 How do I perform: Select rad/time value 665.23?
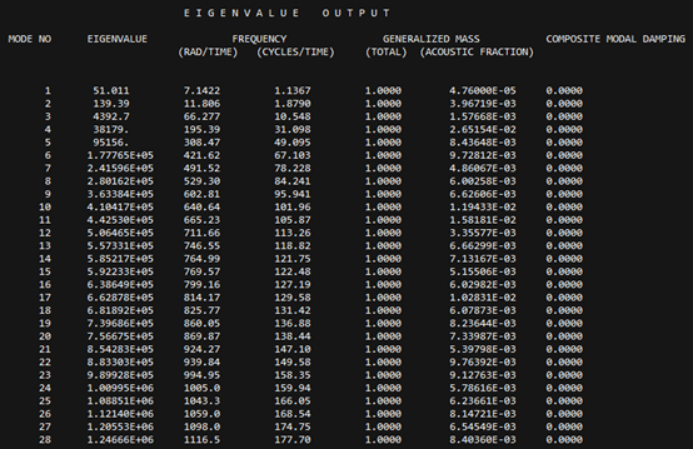202,220
